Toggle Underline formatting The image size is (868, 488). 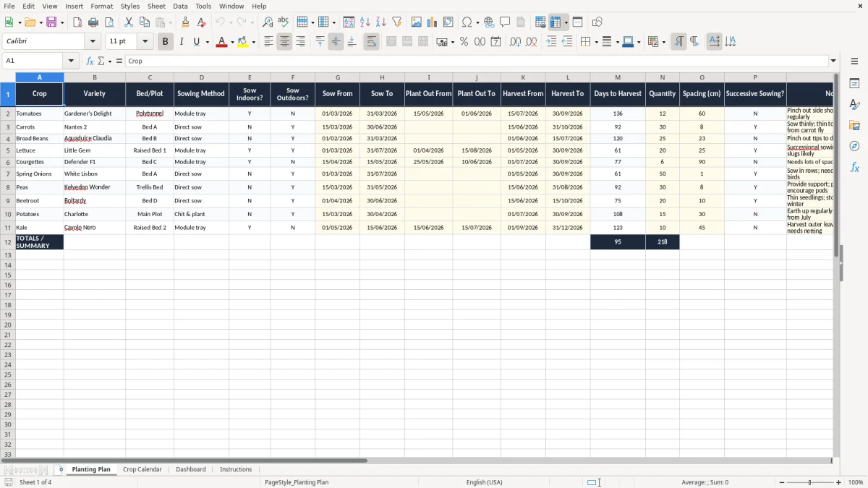click(196, 42)
